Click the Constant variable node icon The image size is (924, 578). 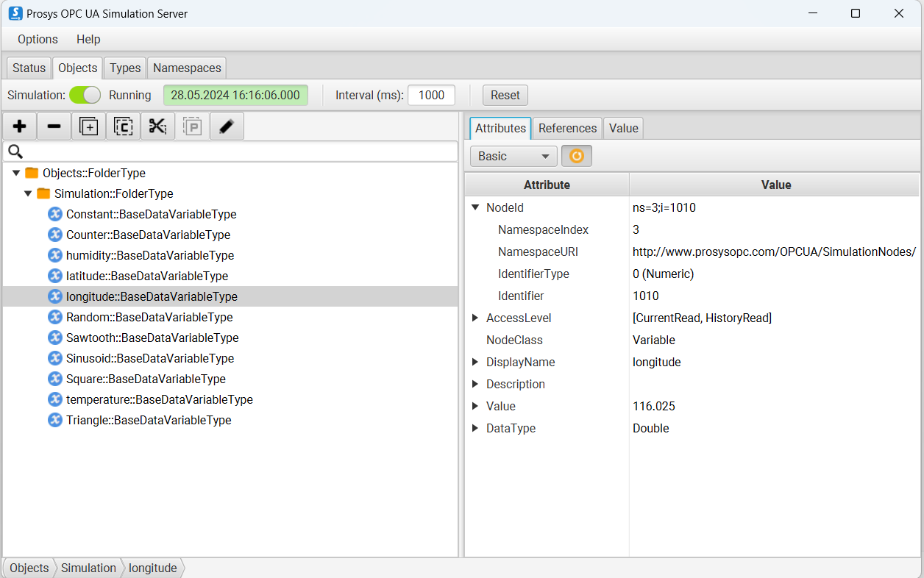coord(55,214)
